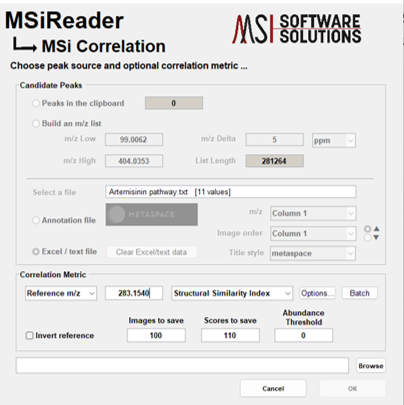Click the down arrow for image order
This screenshot has width=404, height=405.
(x=376, y=237)
